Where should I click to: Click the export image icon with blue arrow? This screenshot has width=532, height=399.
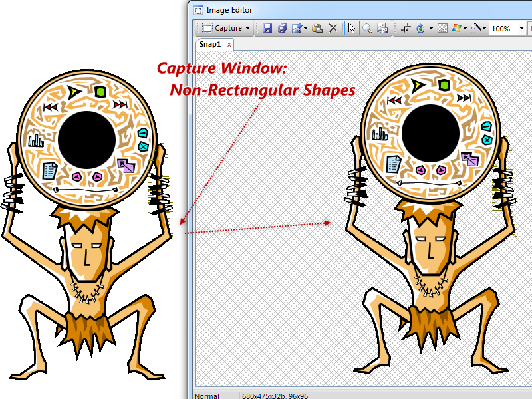297,28
